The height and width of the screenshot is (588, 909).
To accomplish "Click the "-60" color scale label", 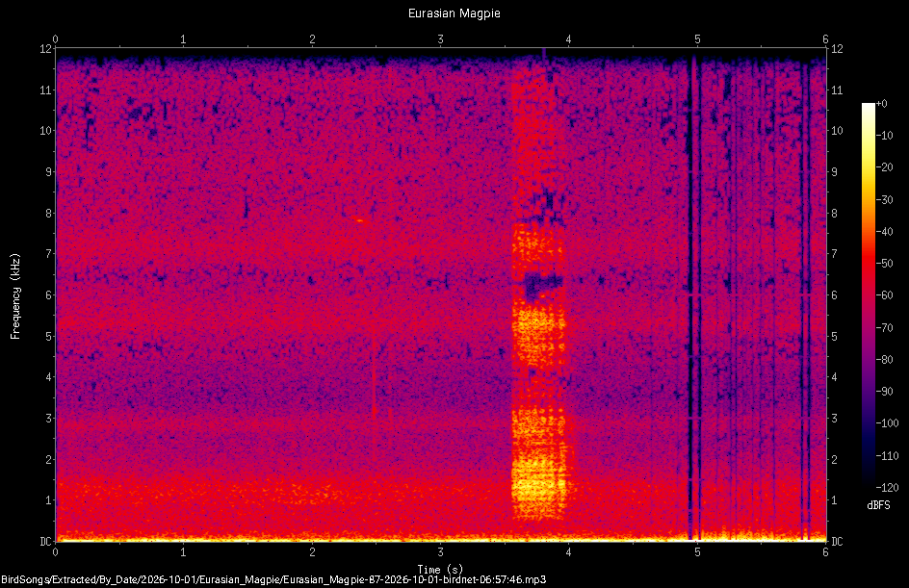I will click(884, 295).
